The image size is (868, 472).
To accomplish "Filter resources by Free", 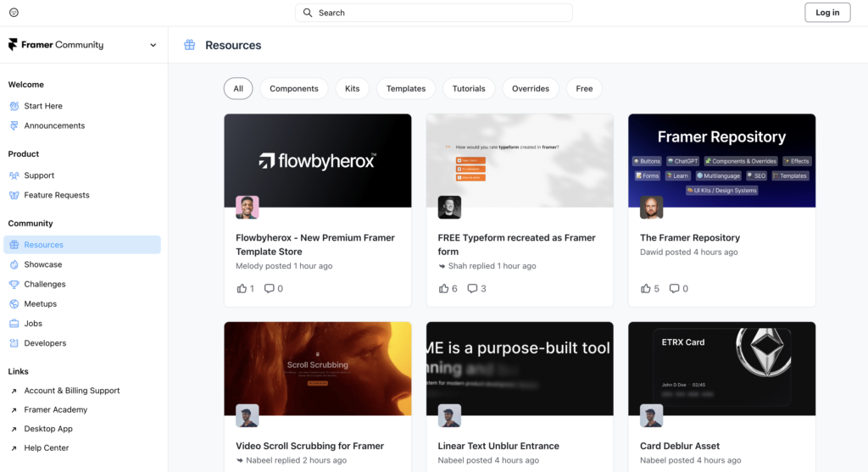I will [584, 88].
